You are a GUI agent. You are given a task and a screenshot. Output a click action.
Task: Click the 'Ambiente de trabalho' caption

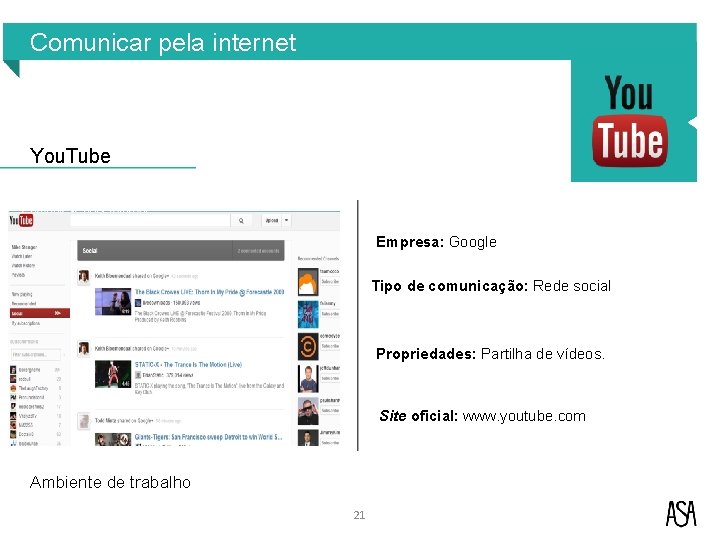click(110, 483)
